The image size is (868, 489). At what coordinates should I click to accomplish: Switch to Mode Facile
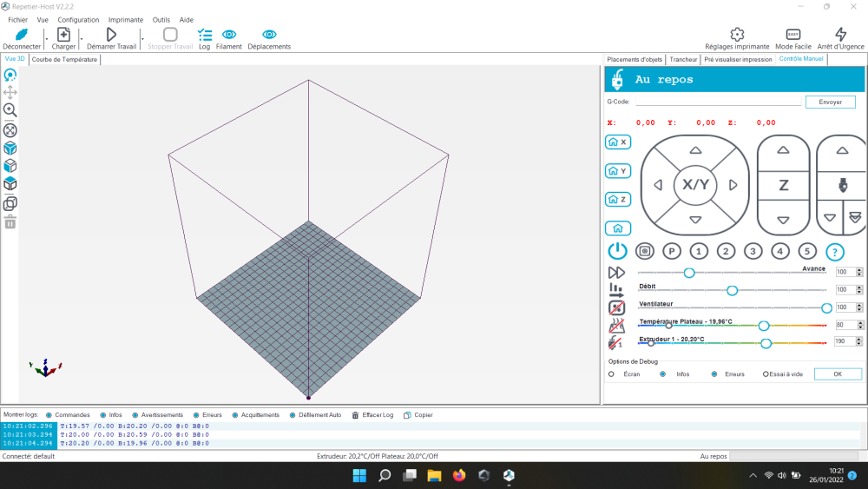pos(792,35)
